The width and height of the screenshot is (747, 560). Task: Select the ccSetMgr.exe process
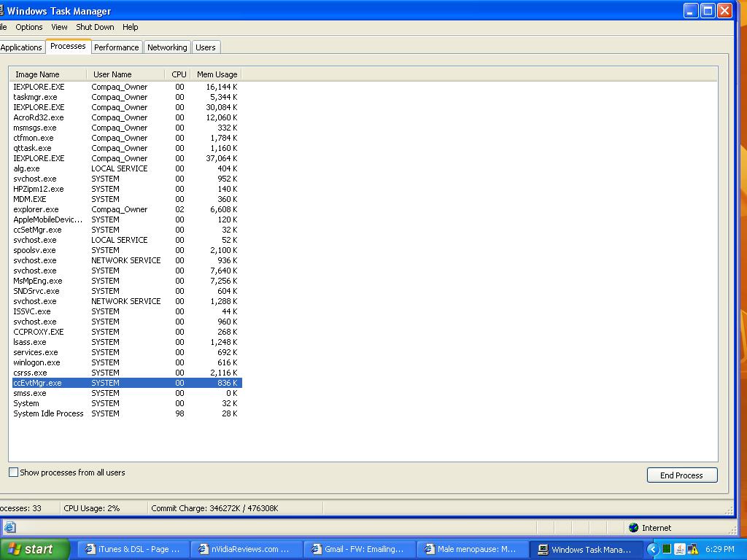(127, 230)
